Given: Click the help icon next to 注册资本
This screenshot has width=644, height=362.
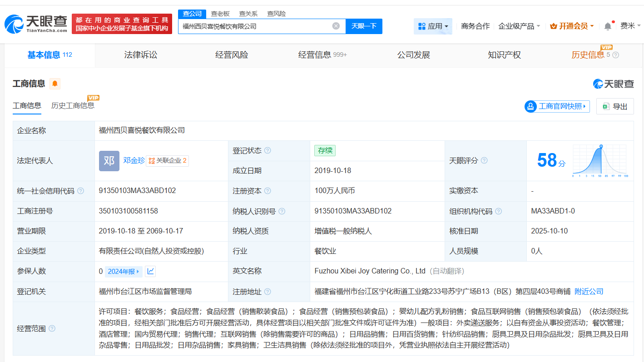Looking at the screenshot, I should [x=269, y=191].
